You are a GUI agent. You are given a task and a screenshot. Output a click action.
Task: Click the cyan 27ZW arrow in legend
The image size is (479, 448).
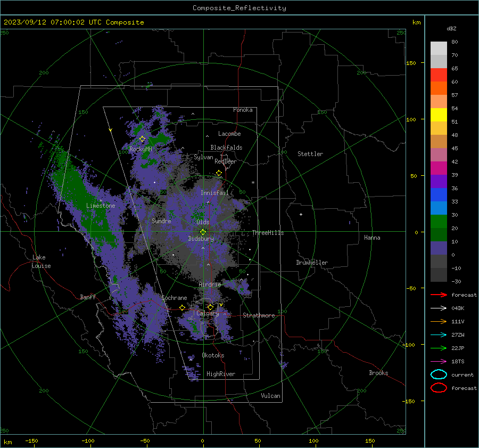439,335
